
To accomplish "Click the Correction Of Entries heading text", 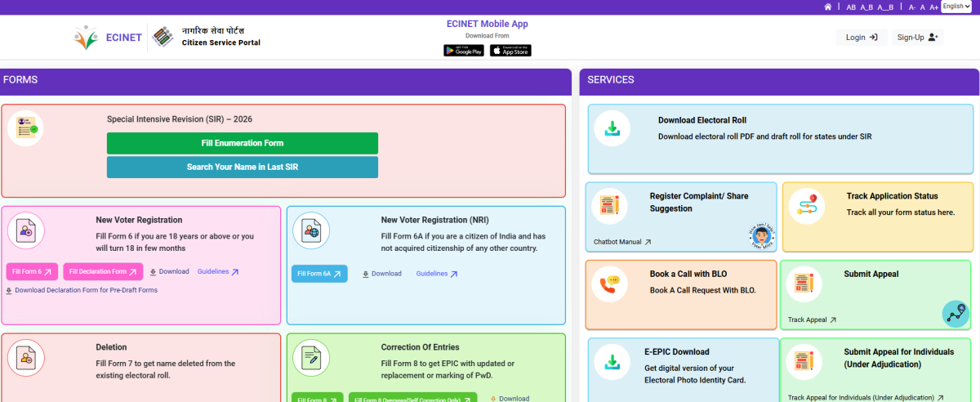I will point(420,347).
